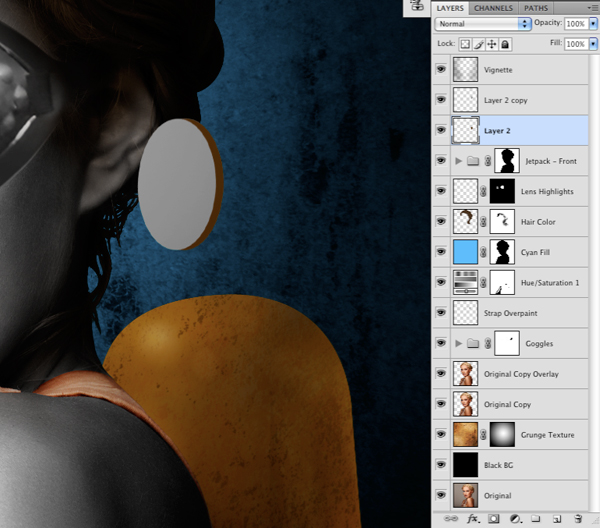Select the Original layer name
This screenshot has width=600, height=528.
tap(497, 495)
